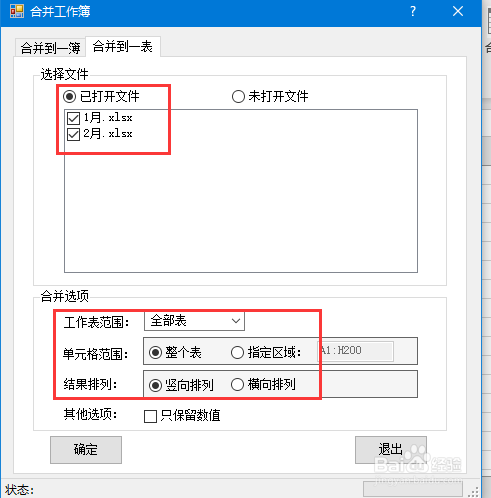Select the 合并到一表 tab
491x498 pixels.
(123, 46)
